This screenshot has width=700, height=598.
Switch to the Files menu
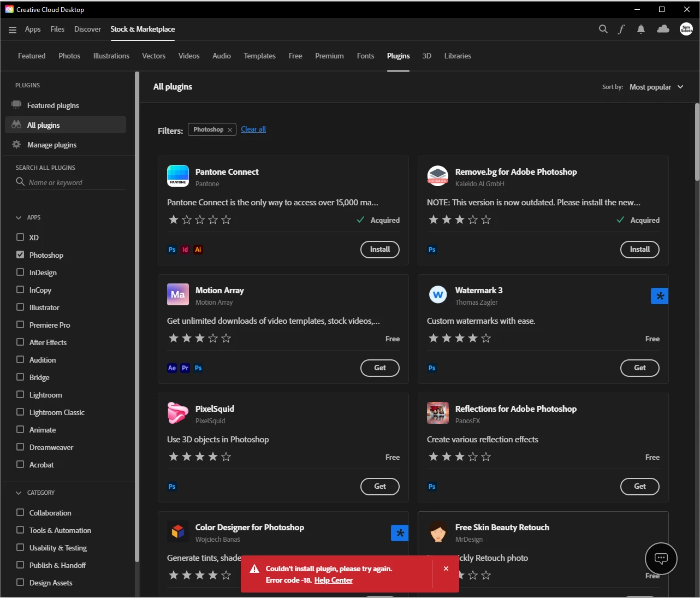(57, 29)
